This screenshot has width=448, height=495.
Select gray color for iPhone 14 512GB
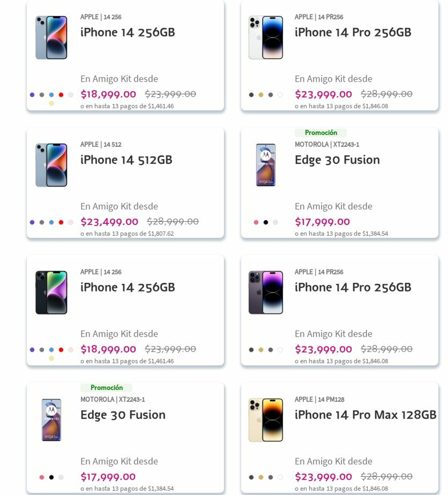tap(42, 222)
